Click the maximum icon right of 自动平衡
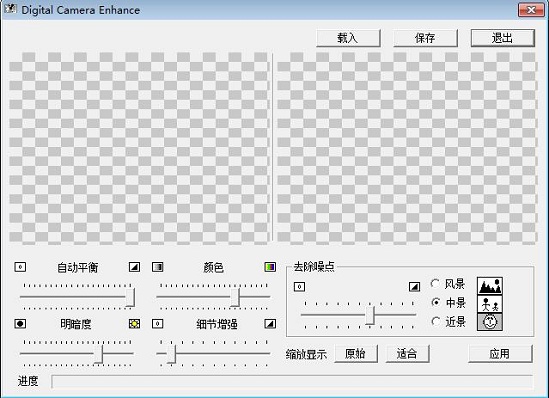The width and height of the screenshot is (549, 398). [134, 267]
